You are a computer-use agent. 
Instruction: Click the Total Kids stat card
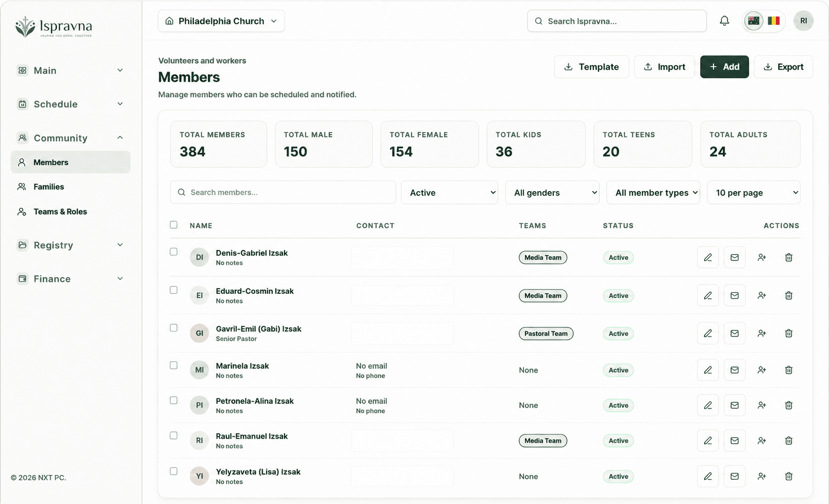[x=536, y=144]
